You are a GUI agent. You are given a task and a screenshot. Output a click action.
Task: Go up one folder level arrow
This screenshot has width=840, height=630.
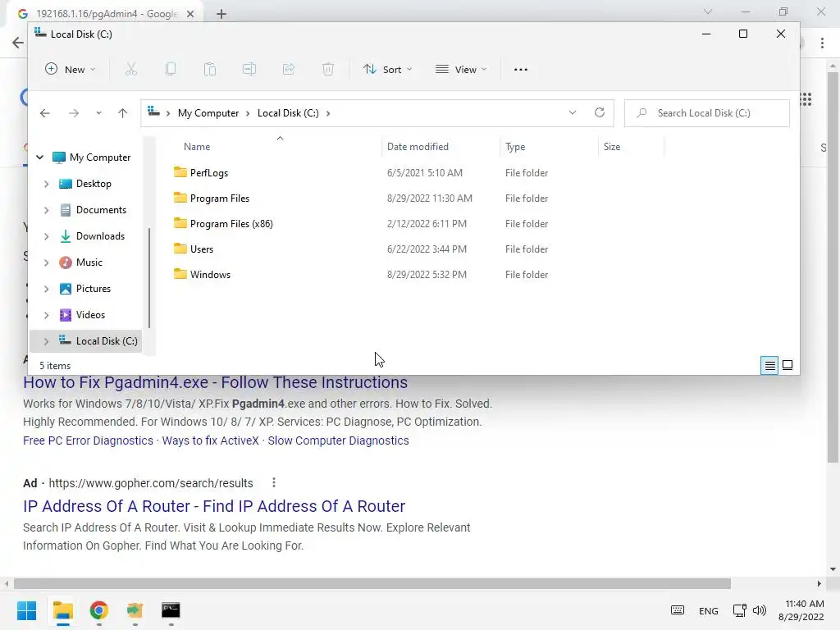tap(123, 113)
